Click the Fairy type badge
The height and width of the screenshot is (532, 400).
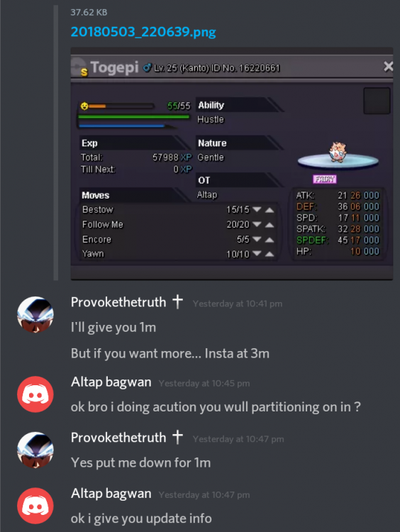(x=325, y=179)
